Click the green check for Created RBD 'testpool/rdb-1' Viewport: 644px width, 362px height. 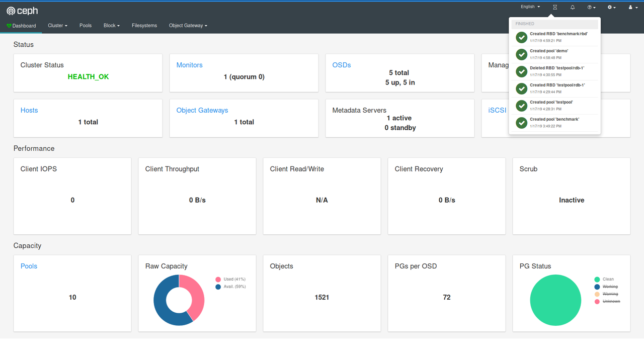[x=522, y=88]
